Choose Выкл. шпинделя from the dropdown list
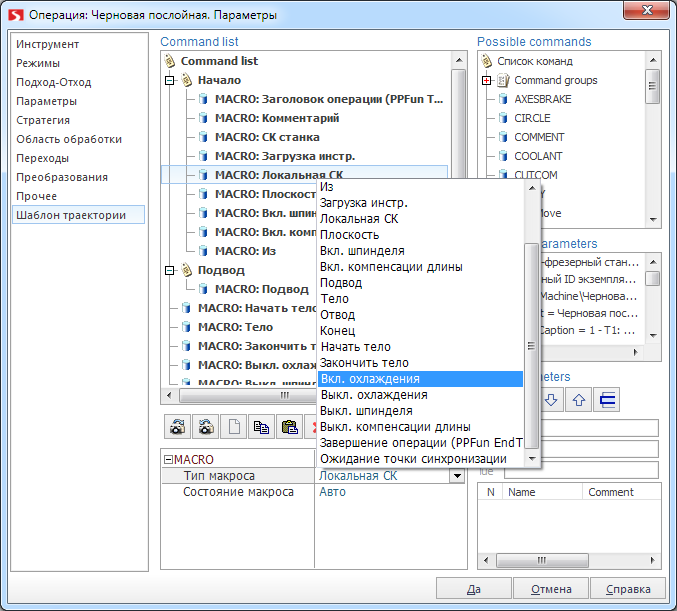The height and width of the screenshot is (611, 677). (x=365, y=411)
